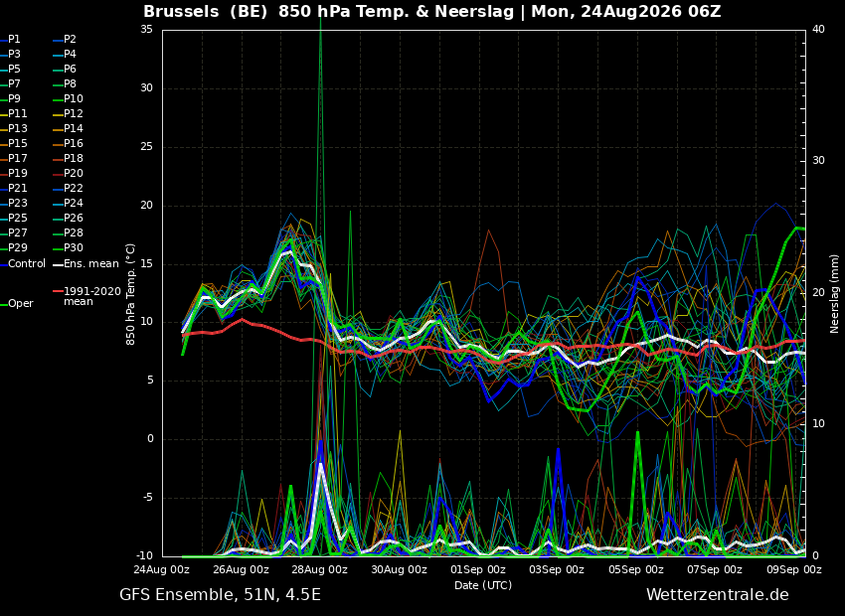Click the 03Sep 00z date tick
Image resolution: width=845 pixels, height=616 pixels.
pyautogui.click(x=557, y=569)
